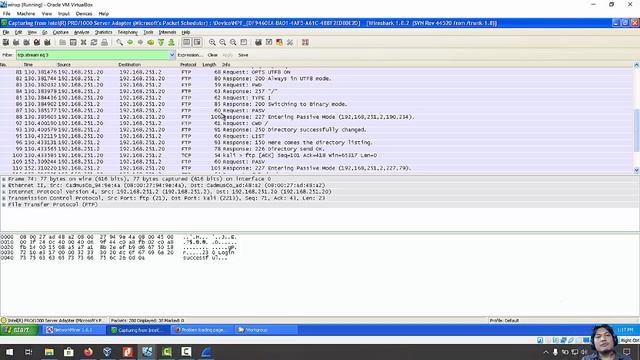The width and height of the screenshot is (640, 360).
Task: Open VirtualBox Devices menu
Action: point(84,13)
